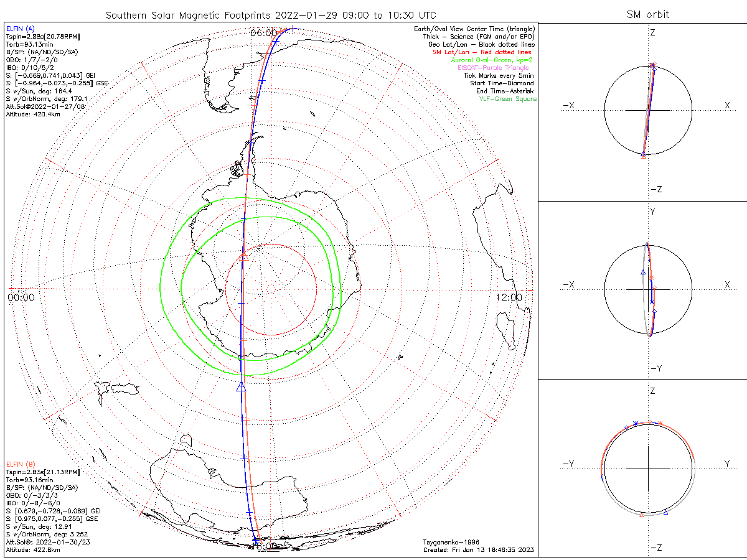Viewport: 747px width, 560px height.
Task: Click legend entry 'Tick Marks every 5min'
Action: point(498,75)
